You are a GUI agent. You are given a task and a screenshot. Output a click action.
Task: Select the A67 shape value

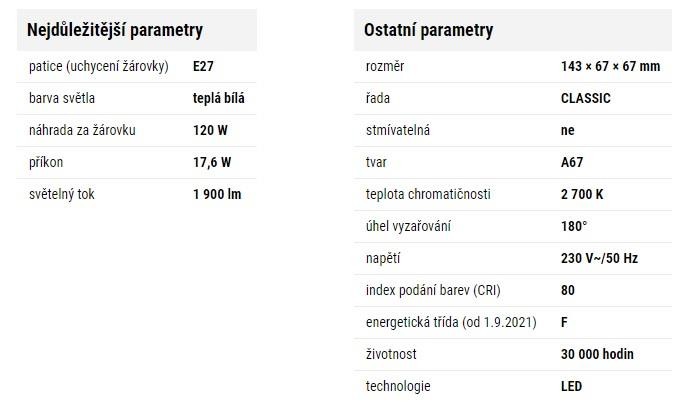572,162
